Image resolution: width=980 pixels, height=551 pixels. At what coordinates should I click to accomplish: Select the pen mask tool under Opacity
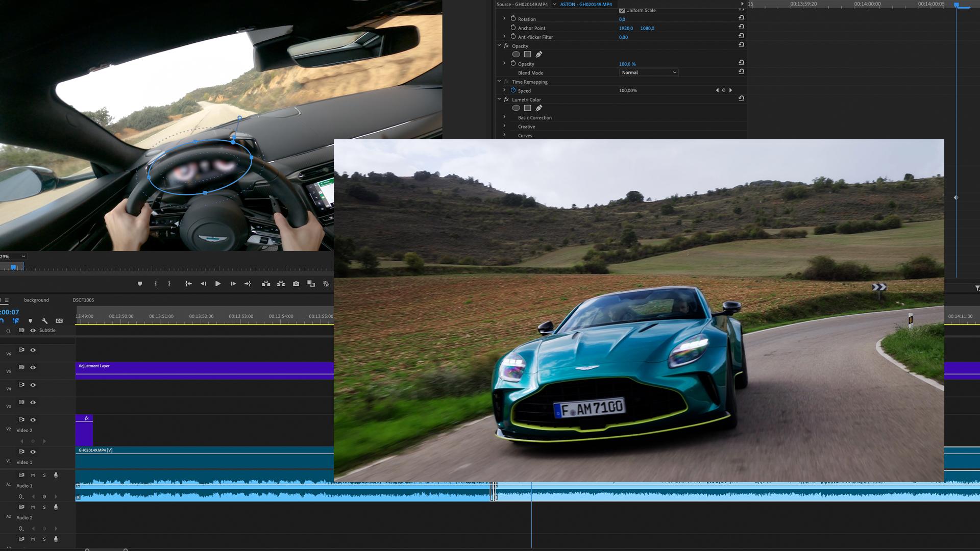pyautogui.click(x=539, y=55)
